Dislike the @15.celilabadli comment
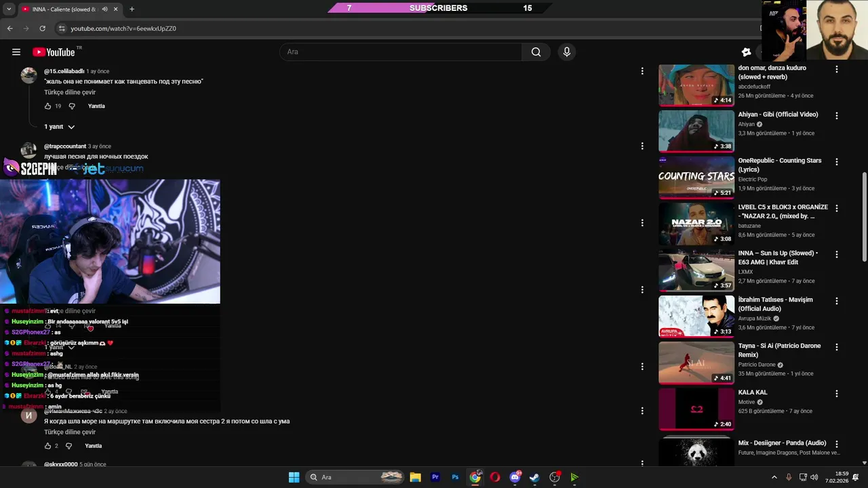This screenshot has width=868, height=488. point(72,106)
